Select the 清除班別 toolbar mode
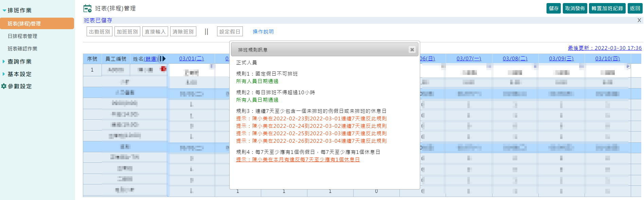Image resolution: width=644 pixels, height=200 pixels. click(183, 32)
